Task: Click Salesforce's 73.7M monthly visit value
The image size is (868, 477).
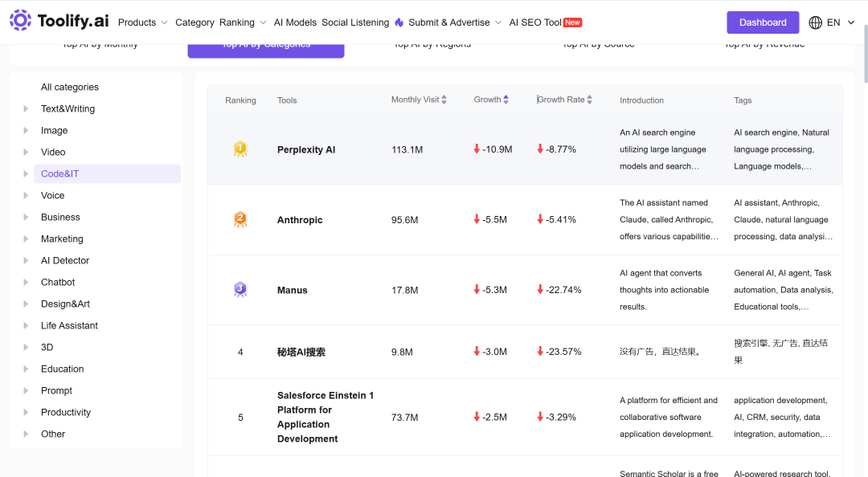Action: (x=404, y=418)
